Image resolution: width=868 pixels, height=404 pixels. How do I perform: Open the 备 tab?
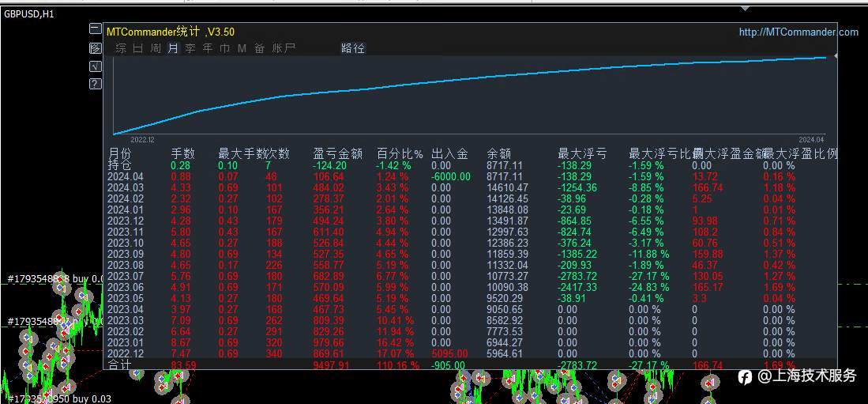260,48
